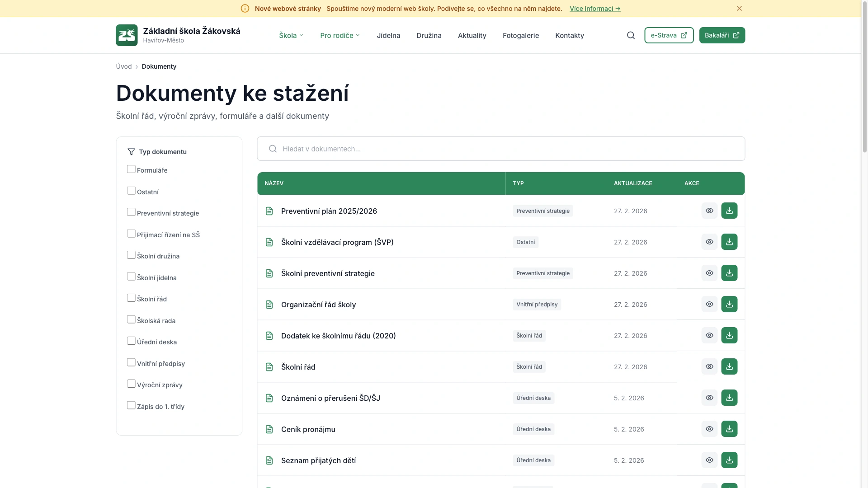Open the Fotogalerie menu item
Viewport: 868px width, 488px height.
pos(520,35)
